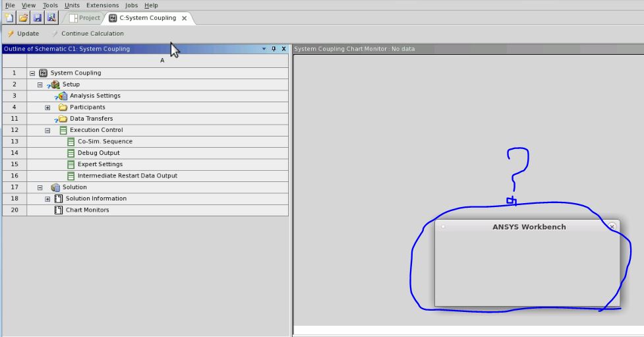
Task: Click the Continue Calculation button
Action: 88,34
